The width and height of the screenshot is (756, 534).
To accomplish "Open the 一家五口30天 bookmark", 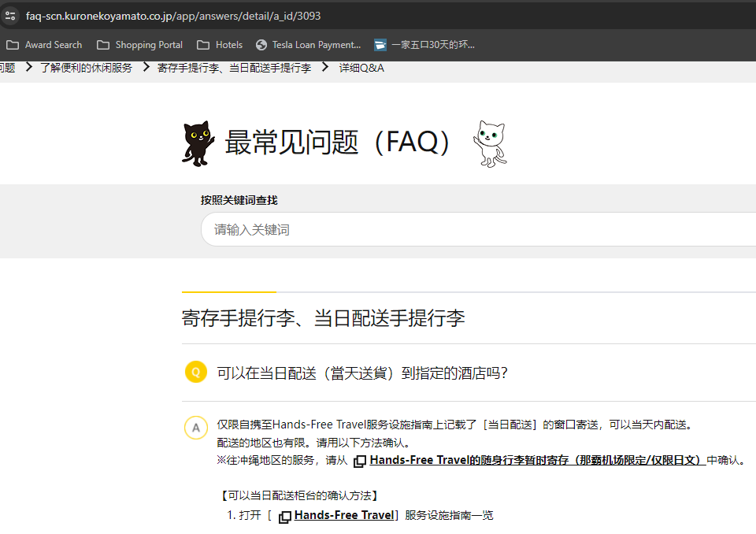I will (x=424, y=45).
